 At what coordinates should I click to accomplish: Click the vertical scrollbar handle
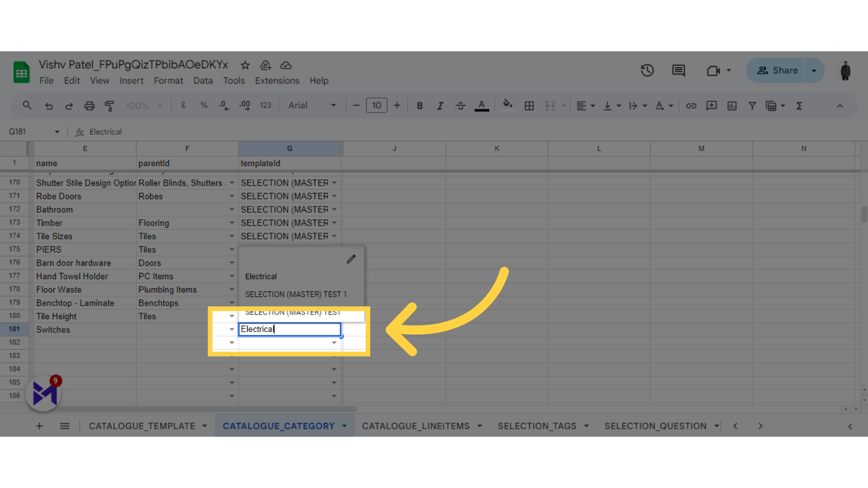pos(864,214)
